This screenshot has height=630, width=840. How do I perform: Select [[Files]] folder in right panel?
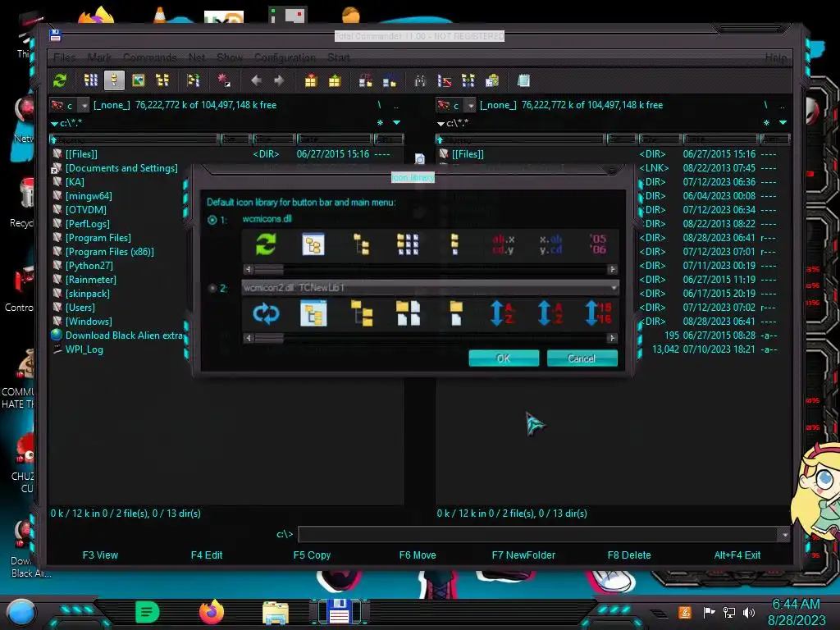[467, 154]
